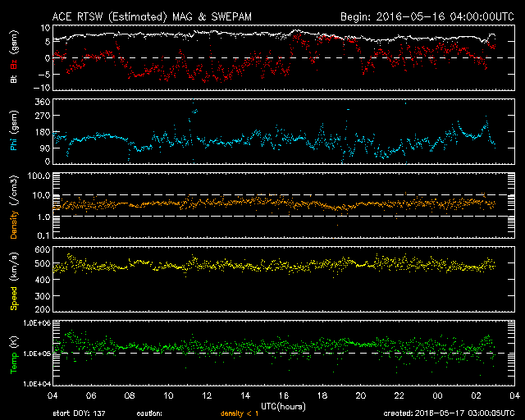Click the '-10' tick on Bt Bz axis
Image resolution: width=525 pixels, height=420 pixels.
pos(42,88)
